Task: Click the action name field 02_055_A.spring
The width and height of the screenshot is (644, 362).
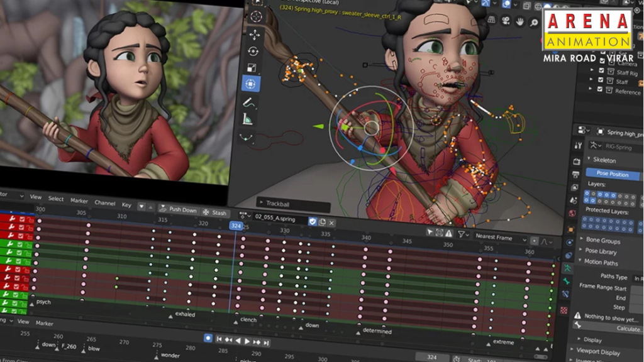Action: 280,218
